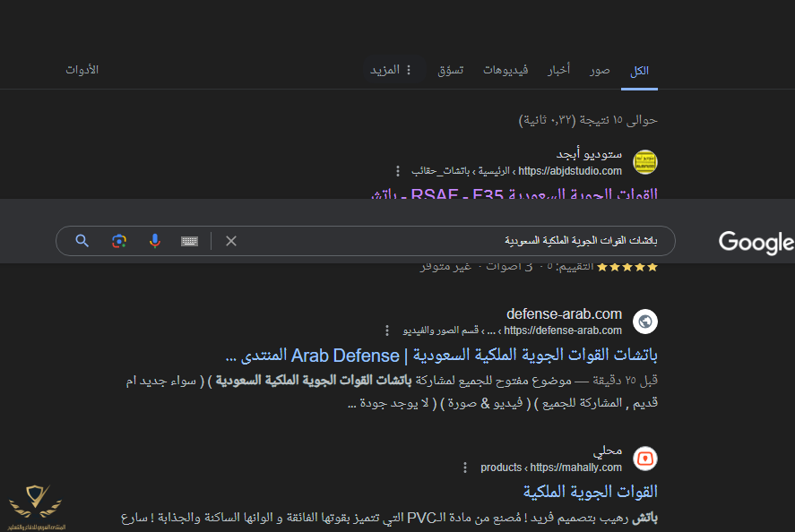The height and width of the screenshot is (532, 795).
Task: Open the Arab Defense forum result title
Action: (442, 356)
